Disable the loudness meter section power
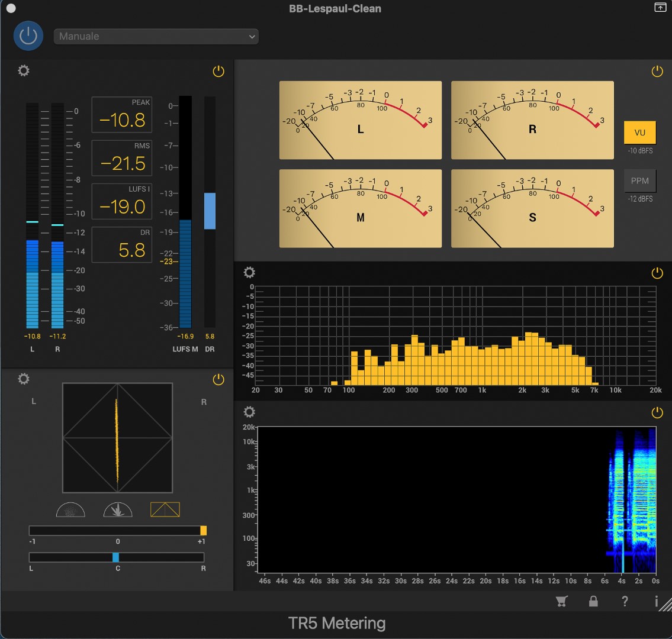This screenshot has width=672, height=639. [x=218, y=72]
